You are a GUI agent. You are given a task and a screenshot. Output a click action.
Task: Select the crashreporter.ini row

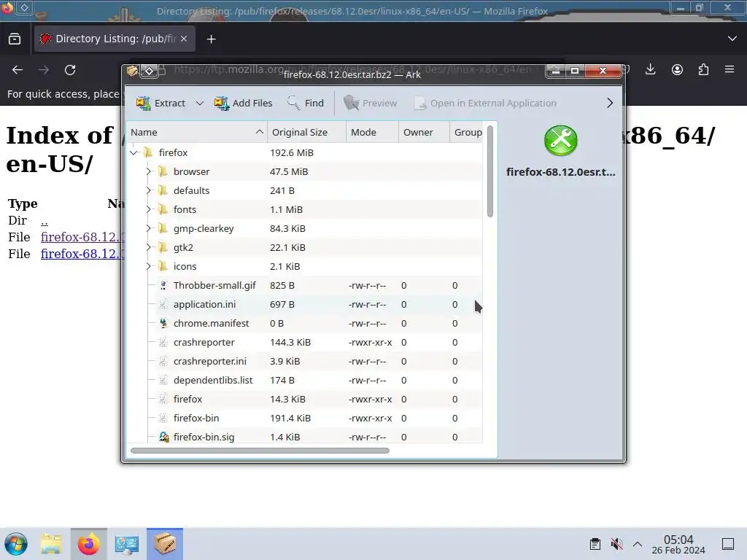(305, 362)
